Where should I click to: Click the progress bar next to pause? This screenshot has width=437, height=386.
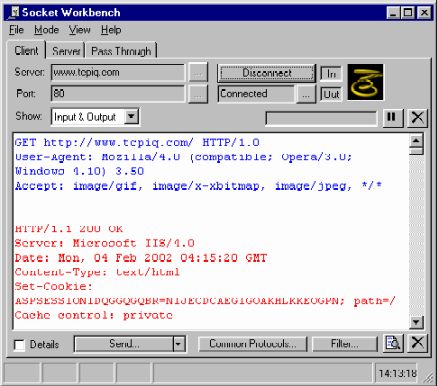pyautogui.click(x=321, y=118)
